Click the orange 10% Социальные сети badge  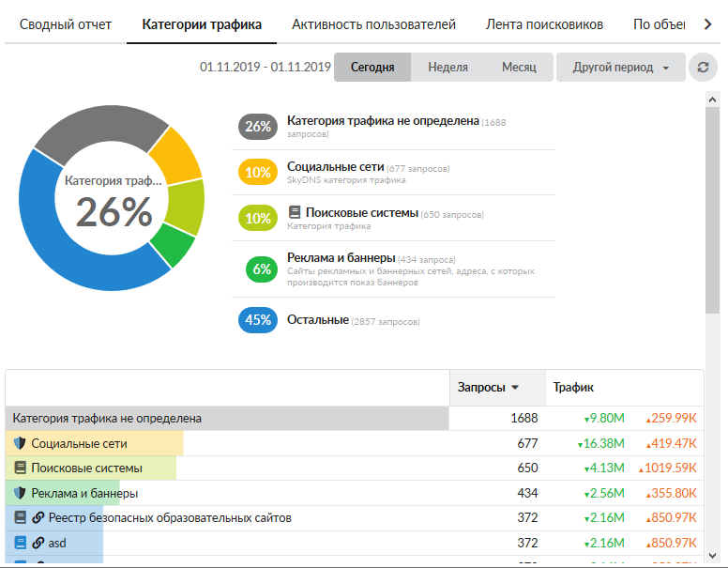coord(257,173)
